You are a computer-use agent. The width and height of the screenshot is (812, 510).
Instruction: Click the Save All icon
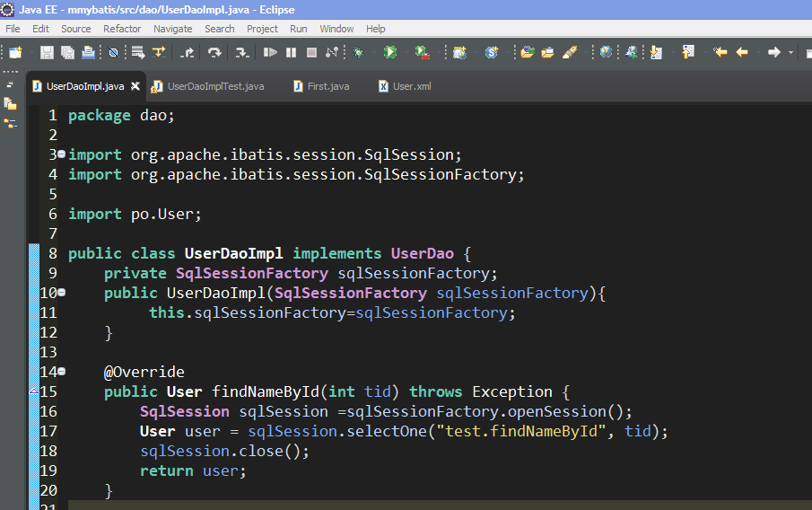(x=68, y=52)
